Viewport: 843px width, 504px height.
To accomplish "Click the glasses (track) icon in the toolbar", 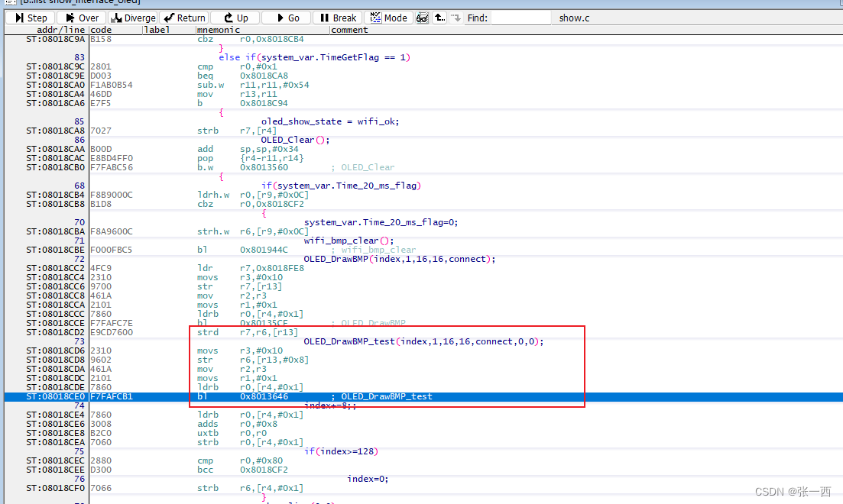I will tap(423, 18).
